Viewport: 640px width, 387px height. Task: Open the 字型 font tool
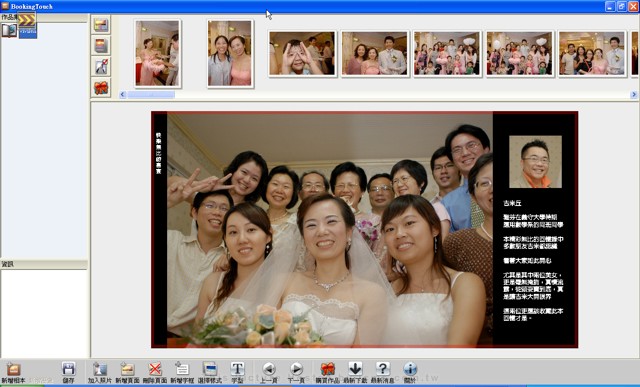tap(237, 369)
